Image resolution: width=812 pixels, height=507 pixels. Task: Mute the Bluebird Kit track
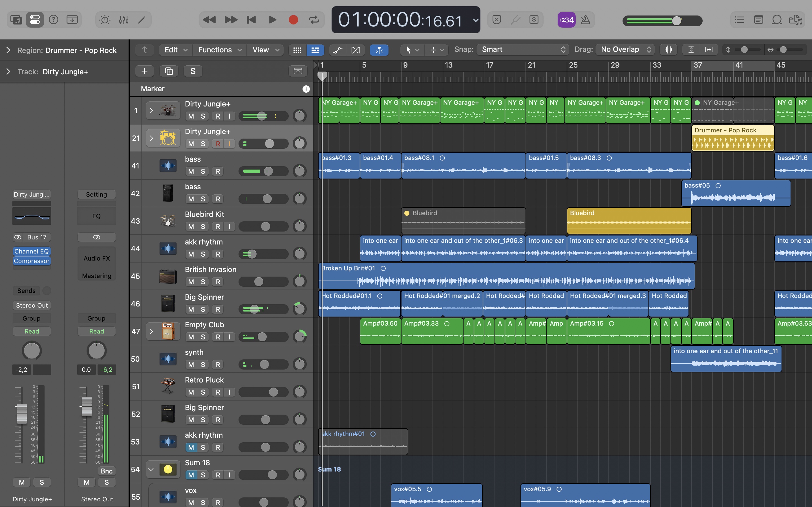191,227
